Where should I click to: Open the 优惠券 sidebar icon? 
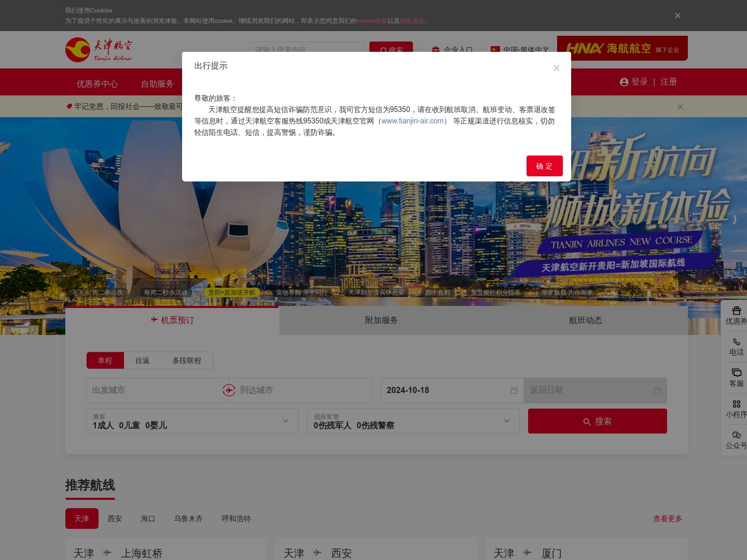coord(736,316)
